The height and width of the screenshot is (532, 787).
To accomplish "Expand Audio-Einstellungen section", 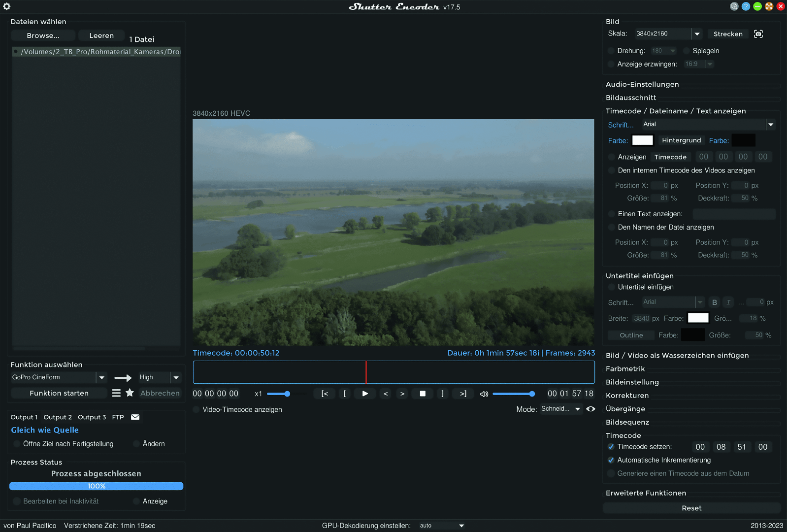I will point(642,84).
